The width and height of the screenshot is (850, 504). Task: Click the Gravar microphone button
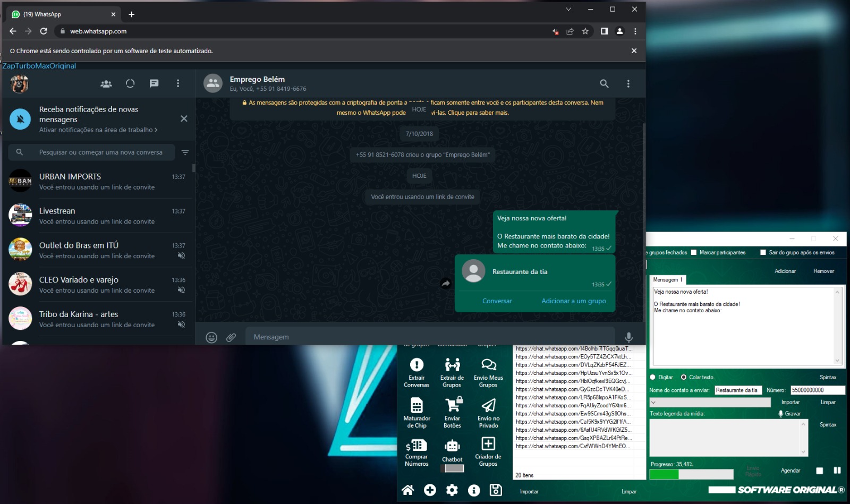(x=789, y=414)
